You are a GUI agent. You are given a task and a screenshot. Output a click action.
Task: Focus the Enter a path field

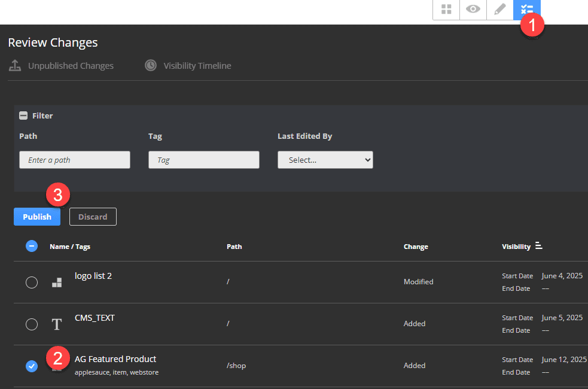(x=75, y=160)
